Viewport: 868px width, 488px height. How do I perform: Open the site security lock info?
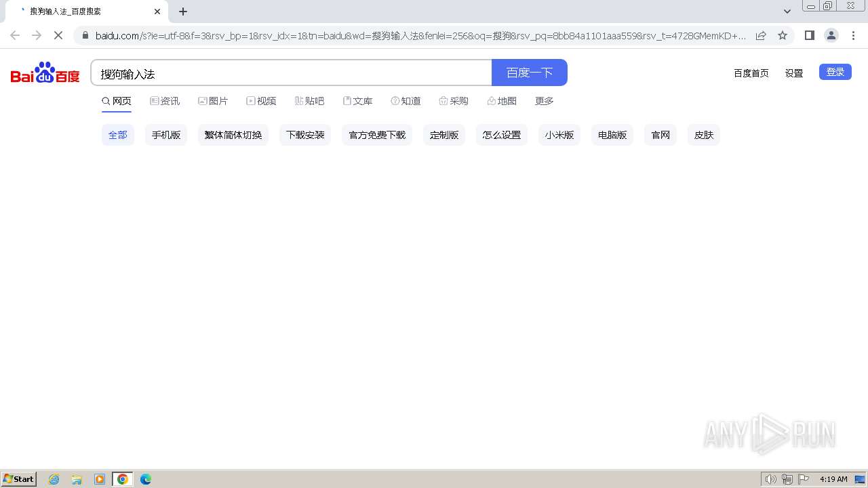(85, 35)
